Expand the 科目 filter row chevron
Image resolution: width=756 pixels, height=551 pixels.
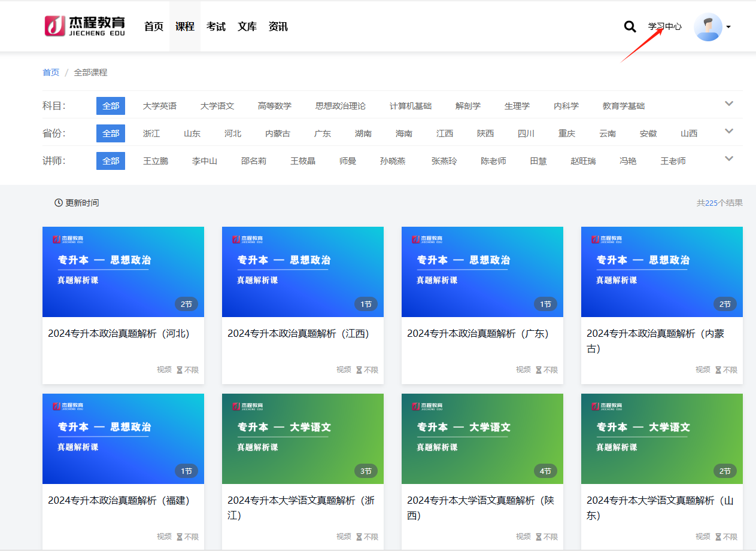tap(728, 104)
